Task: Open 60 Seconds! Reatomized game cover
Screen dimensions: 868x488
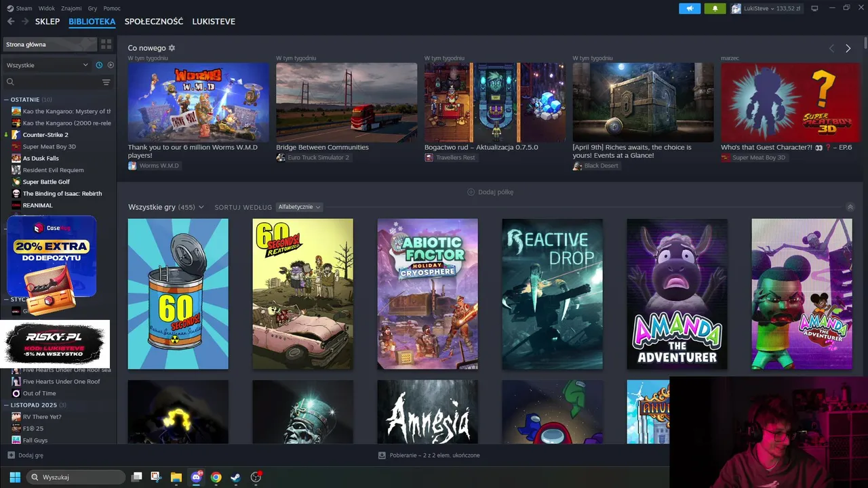Action: tap(303, 294)
